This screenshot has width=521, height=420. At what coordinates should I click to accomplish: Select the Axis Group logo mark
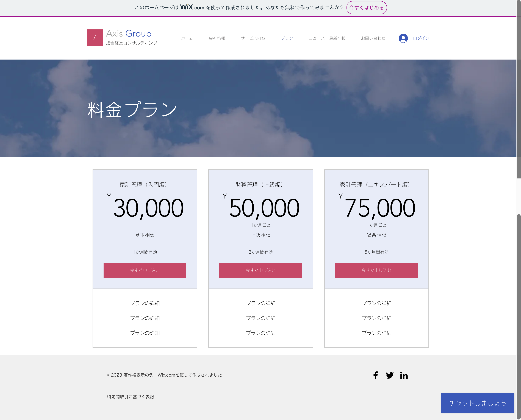click(95, 38)
